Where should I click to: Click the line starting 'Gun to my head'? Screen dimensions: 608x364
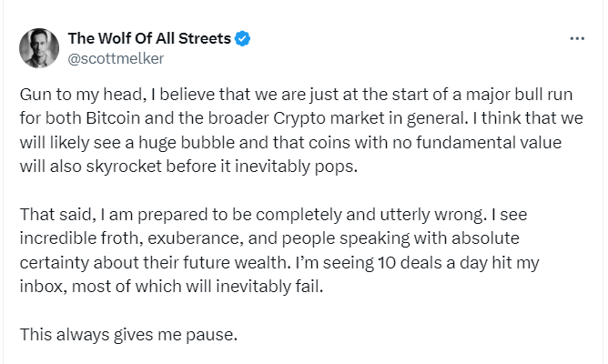[296, 95]
